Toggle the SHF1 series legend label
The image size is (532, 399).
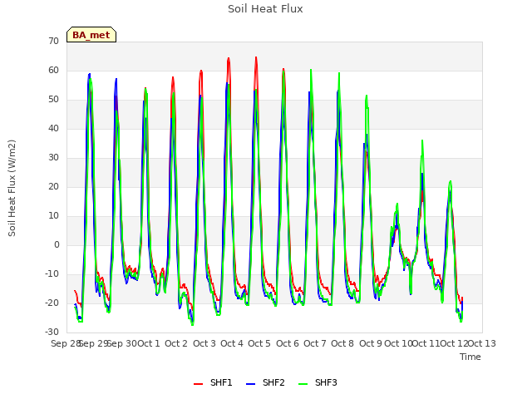pos(221,382)
